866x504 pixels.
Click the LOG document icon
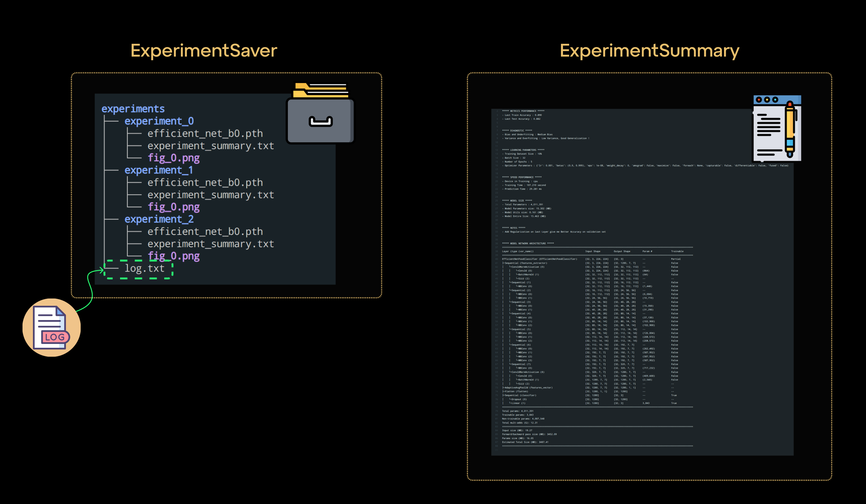point(52,328)
